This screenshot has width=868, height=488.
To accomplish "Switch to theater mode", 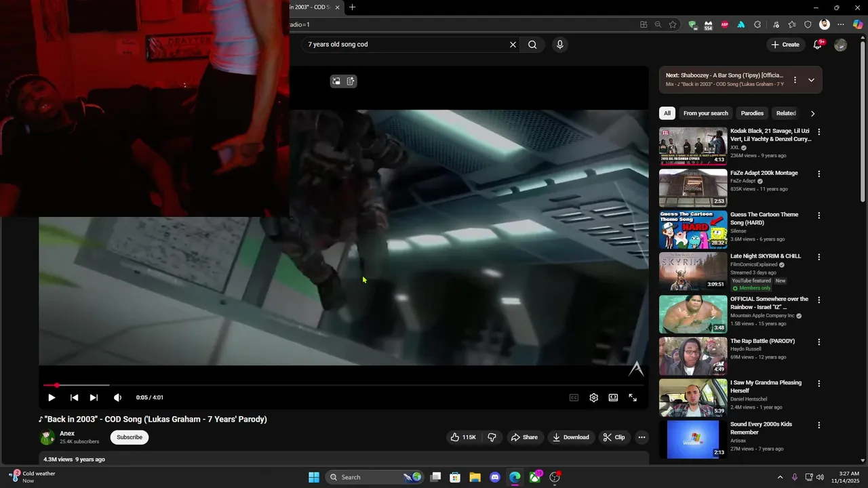I will click(613, 398).
